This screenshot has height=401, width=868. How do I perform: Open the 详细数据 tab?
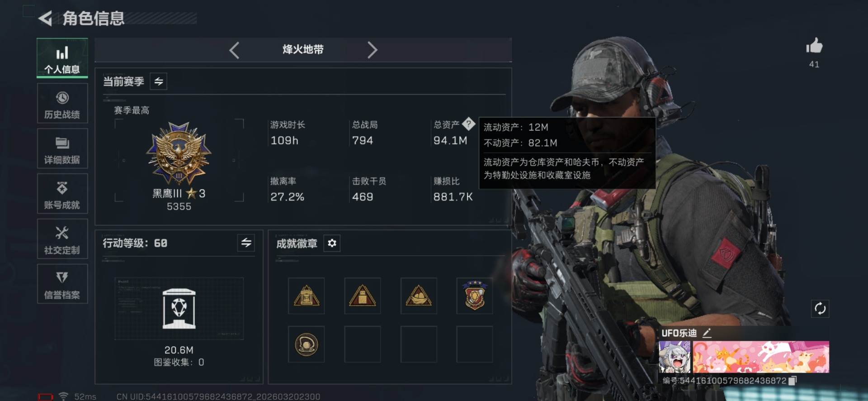[62, 149]
